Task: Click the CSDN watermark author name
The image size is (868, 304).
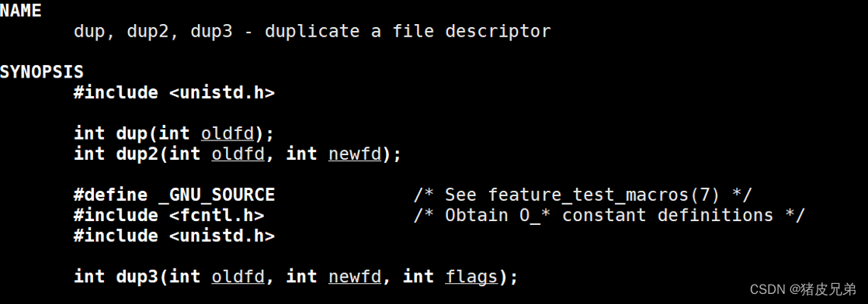Action: click(x=828, y=288)
